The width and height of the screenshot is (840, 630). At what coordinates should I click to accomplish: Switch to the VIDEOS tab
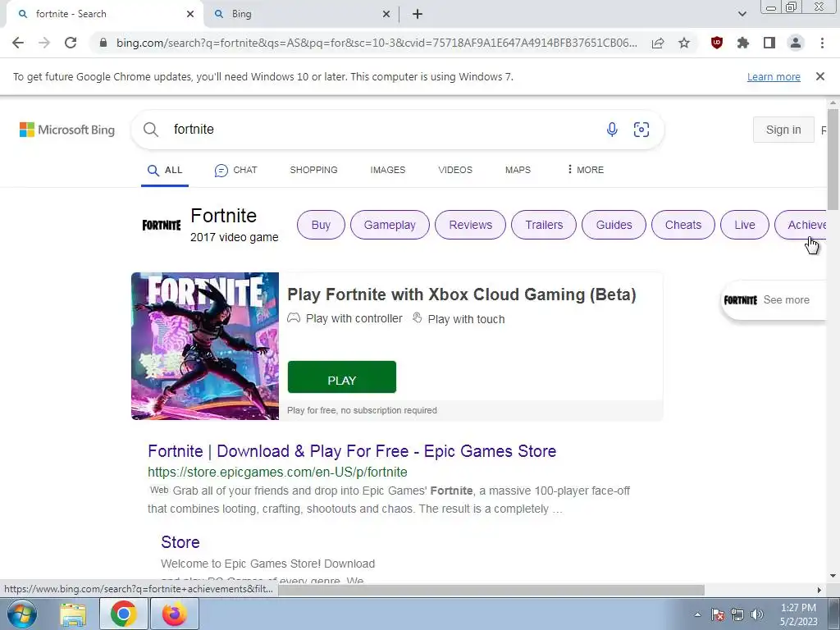pos(455,170)
